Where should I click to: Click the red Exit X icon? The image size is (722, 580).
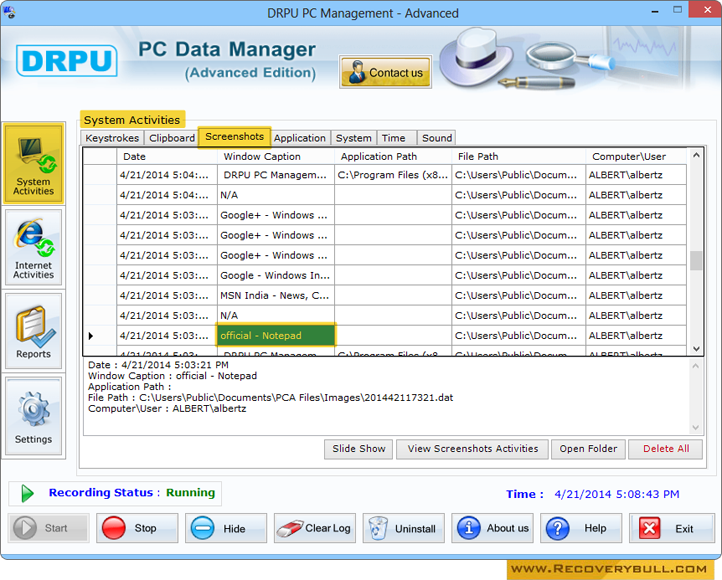click(649, 528)
